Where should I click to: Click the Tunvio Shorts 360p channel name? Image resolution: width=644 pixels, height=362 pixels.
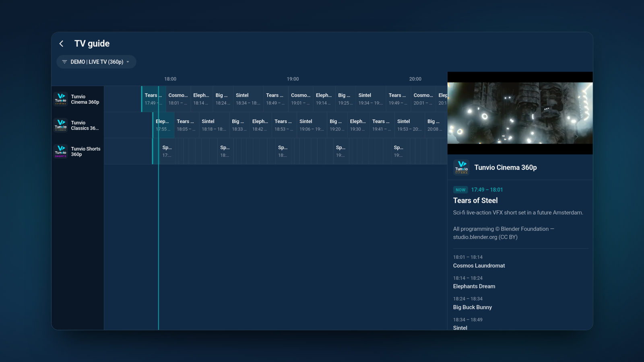point(86,152)
